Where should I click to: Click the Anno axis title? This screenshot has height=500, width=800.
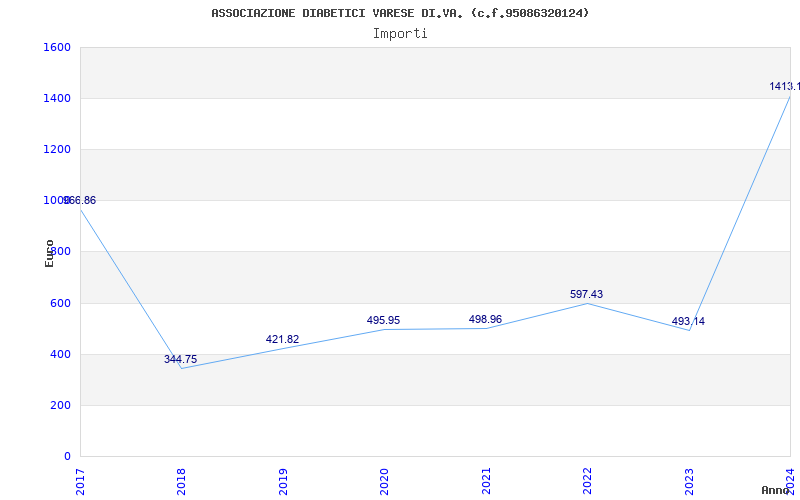coord(777,491)
